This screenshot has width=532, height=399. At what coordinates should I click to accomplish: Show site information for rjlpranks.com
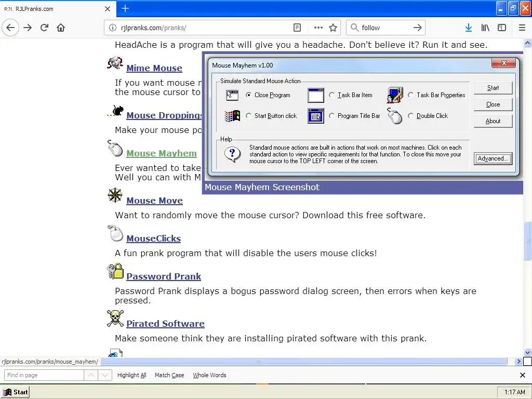tap(113, 28)
